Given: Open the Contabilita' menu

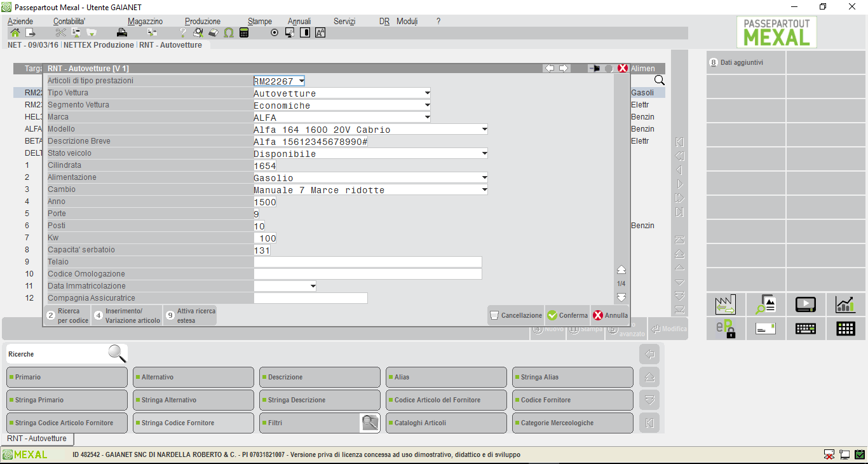Looking at the screenshot, I should coord(69,22).
